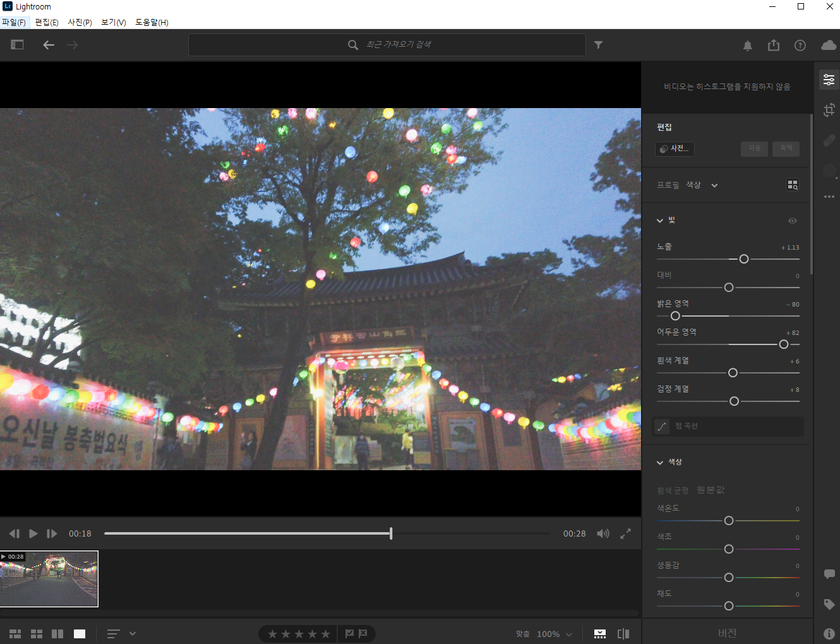Open the profile dropdown chevron
The width and height of the screenshot is (840, 644).
click(714, 185)
